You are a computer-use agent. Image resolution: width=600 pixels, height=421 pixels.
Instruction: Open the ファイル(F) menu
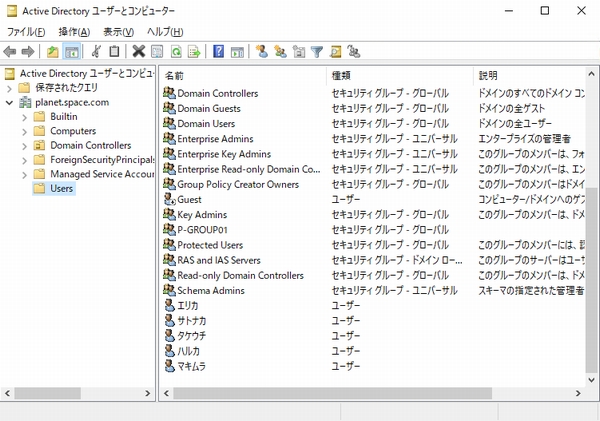click(26, 32)
